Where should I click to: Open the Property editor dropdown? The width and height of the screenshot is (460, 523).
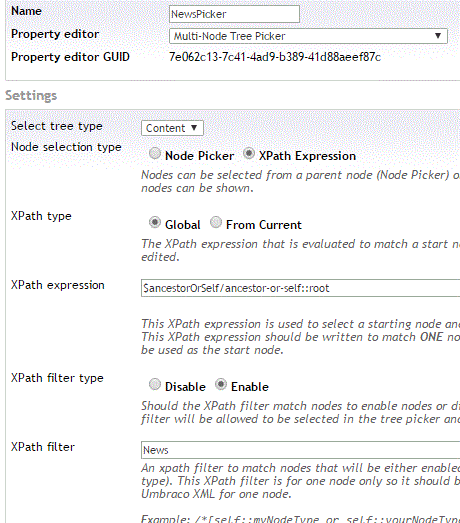pos(308,36)
